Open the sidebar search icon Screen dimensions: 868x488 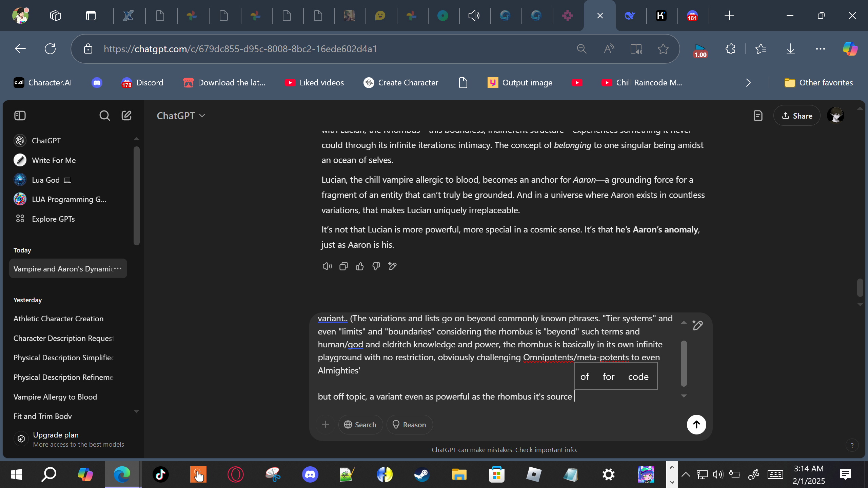pyautogui.click(x=104, y=116)
